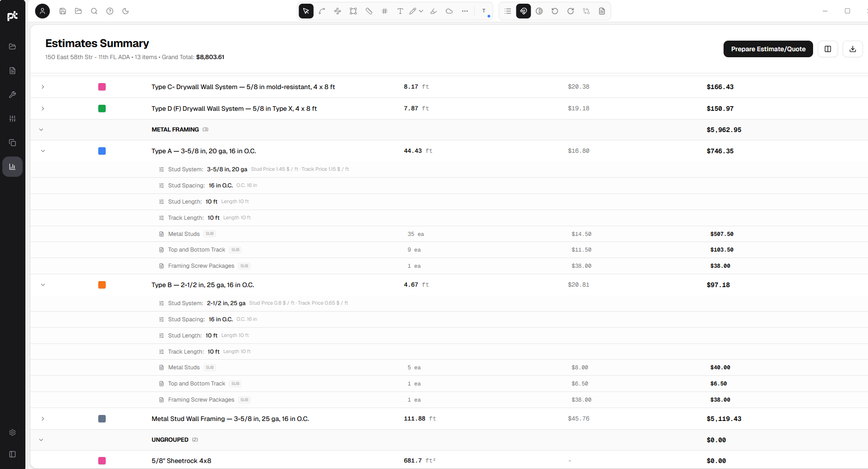Screen dimensions: 868x469
Task: Open the text style tool with the blue dot
Action: pos(484,11)
